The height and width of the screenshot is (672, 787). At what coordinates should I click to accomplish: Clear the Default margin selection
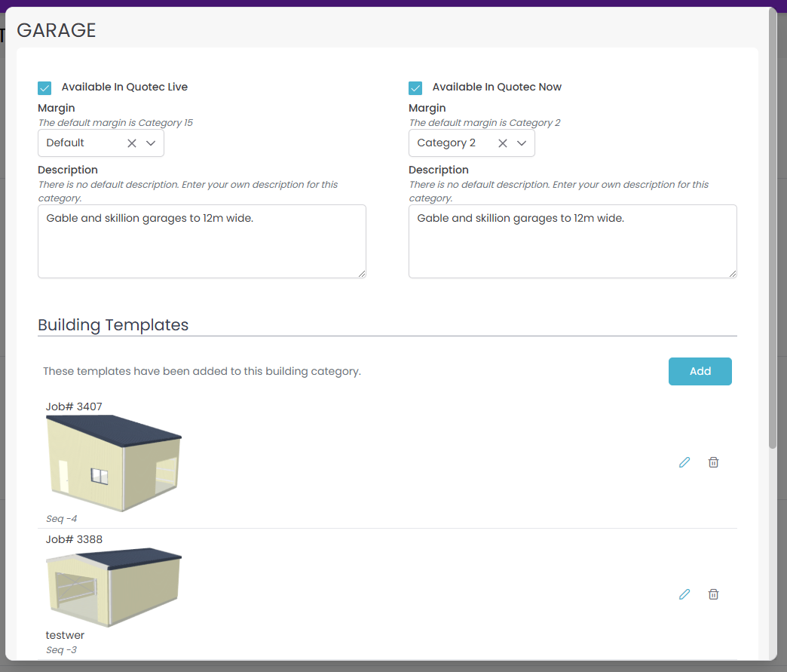point(132,143)
